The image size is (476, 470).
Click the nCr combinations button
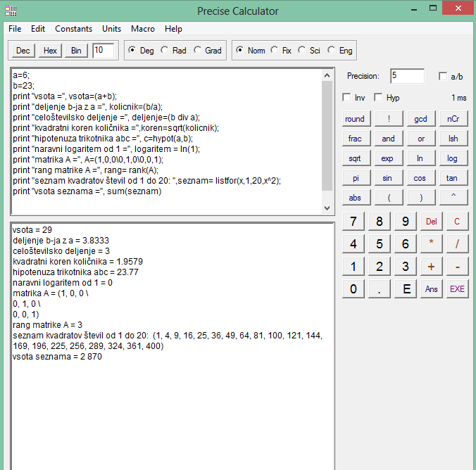point(452,119)
